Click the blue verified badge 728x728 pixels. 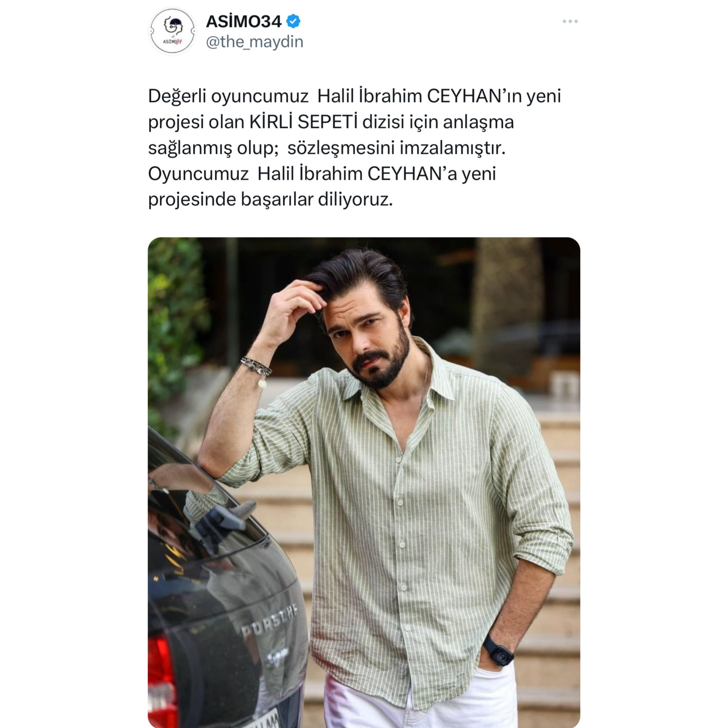click(294, 21)
